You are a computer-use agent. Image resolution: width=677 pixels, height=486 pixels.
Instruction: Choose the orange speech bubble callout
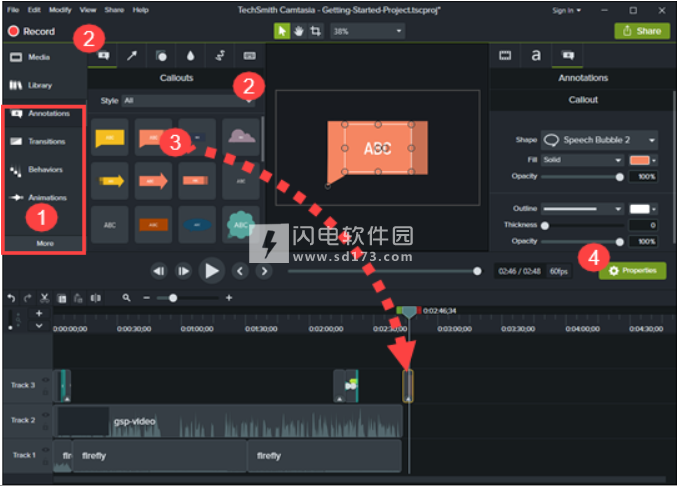[153, 138]
